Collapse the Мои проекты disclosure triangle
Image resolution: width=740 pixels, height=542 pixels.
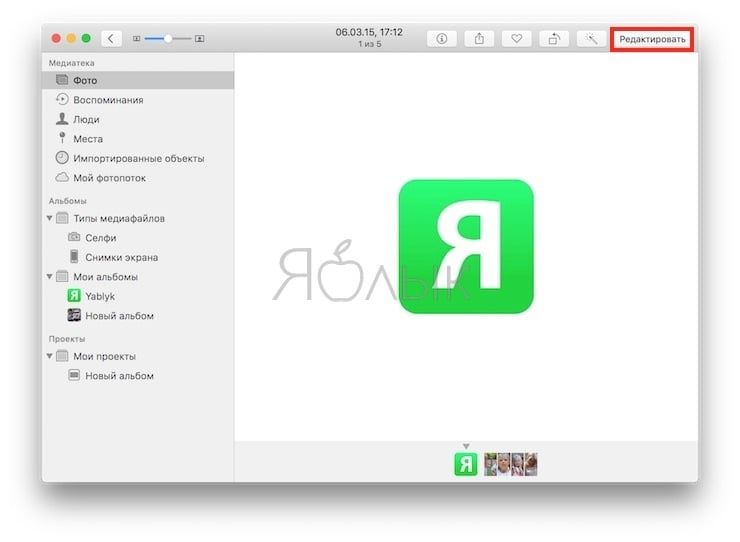[50, 356]
